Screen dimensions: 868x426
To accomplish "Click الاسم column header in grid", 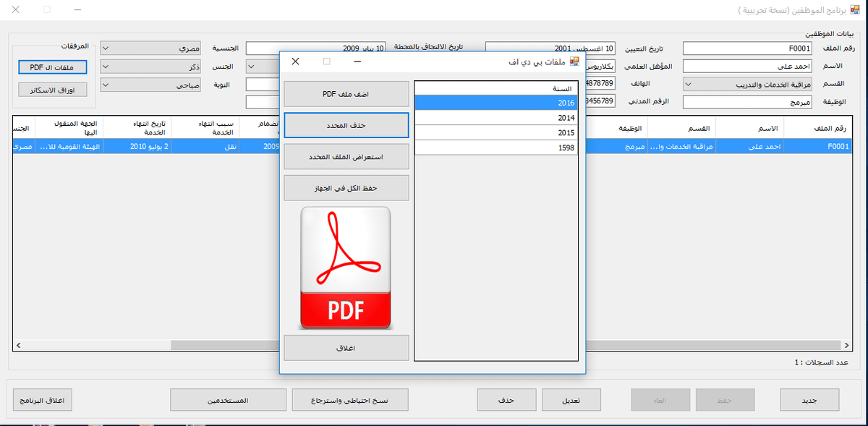I will (x=749, y=127).
